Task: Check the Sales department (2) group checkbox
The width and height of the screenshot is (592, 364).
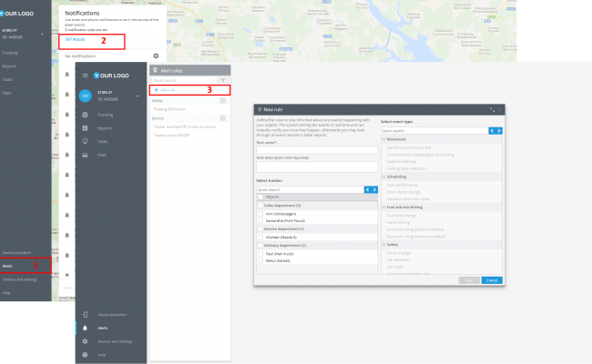Action: pos(260,206)
